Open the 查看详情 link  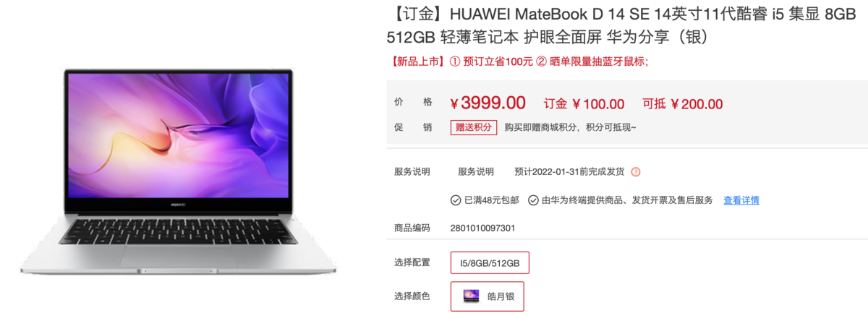click(x=741, y=200)
